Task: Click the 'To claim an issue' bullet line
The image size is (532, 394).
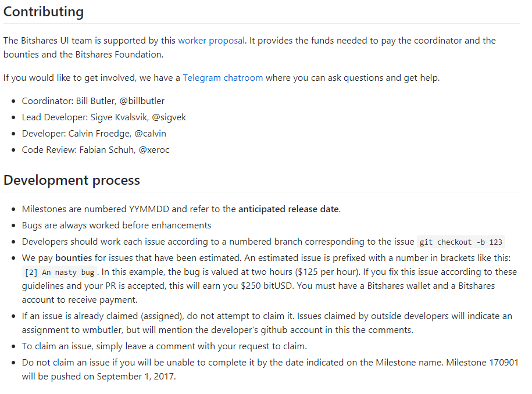Action: click(165, 346)
